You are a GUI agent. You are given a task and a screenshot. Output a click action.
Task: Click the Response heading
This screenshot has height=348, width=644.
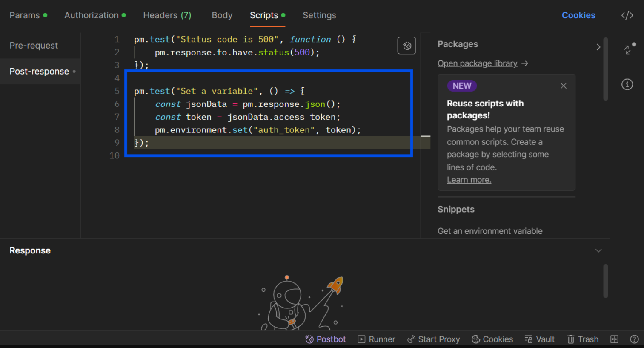(x=30, y=250)
